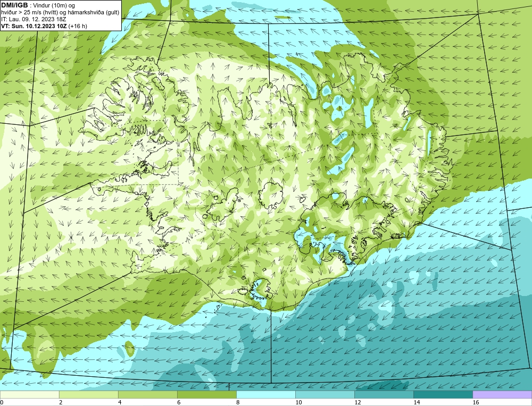Click the 0–2 m/s pale yellow legend swatch
This screenshot has height=406, width=532.
point(29,394)
